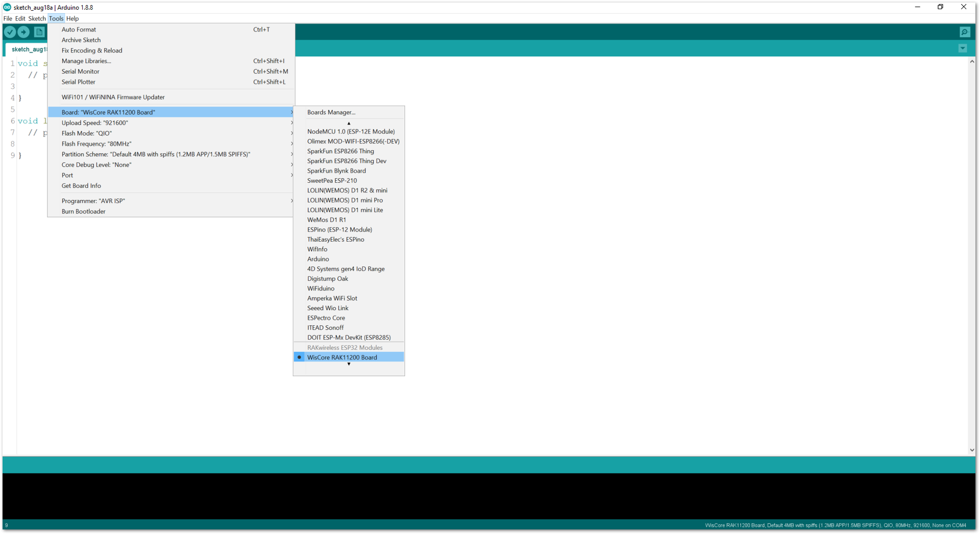The image size is (980, 534).
Task: Open the Sketch menu
Action: coord(37,18)
